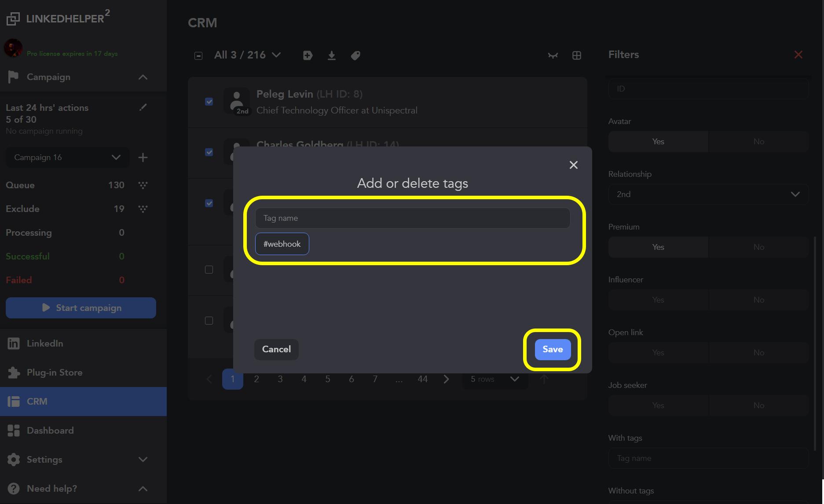Set Premium filter to No
The height and width of the screenshot is (504, 824).
[758, 247]
